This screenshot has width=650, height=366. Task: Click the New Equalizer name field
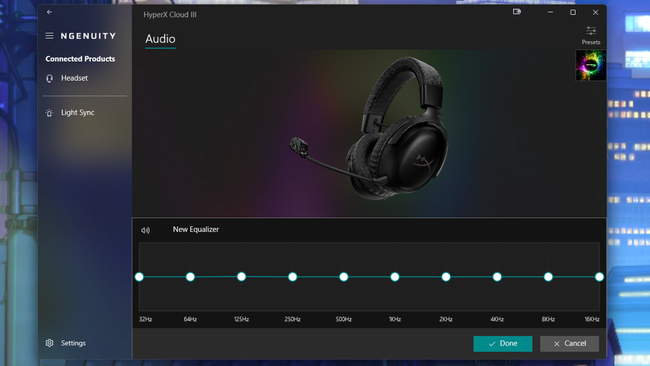196,229
